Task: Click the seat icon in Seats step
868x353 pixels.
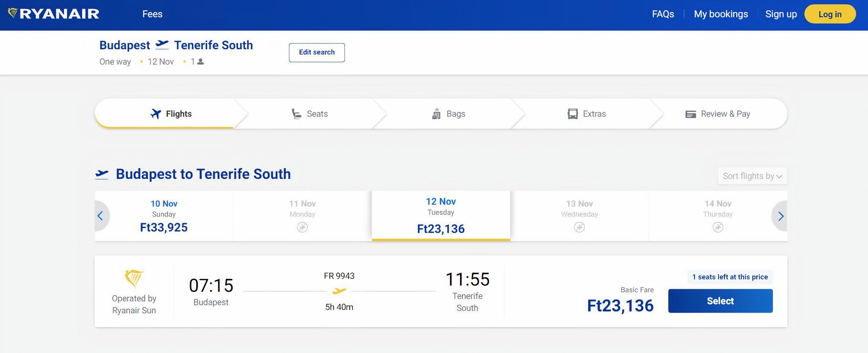Action: pos(297,114)
